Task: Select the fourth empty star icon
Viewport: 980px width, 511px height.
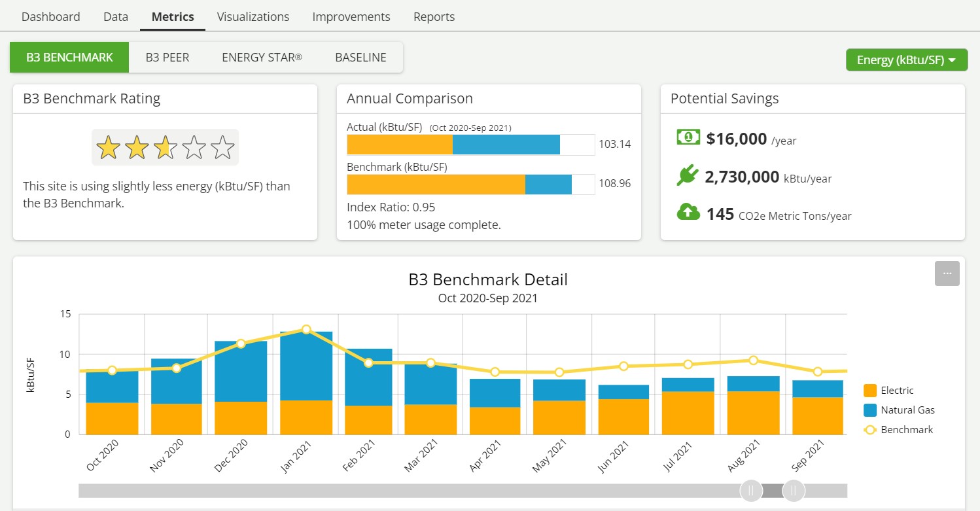Action: (x=193, y=147)
